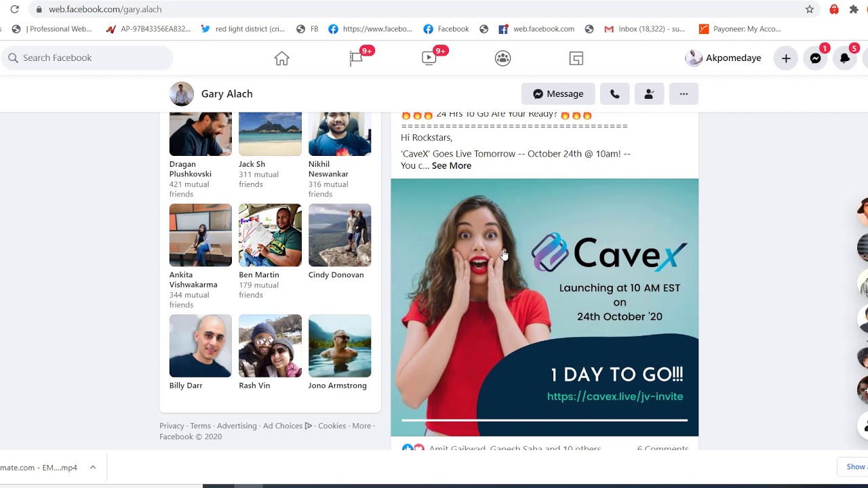Image resolution: width=868 pixels, height=488 pixels.
Task: Click the 'Jono Armstrong' name link
Action: 338,386
